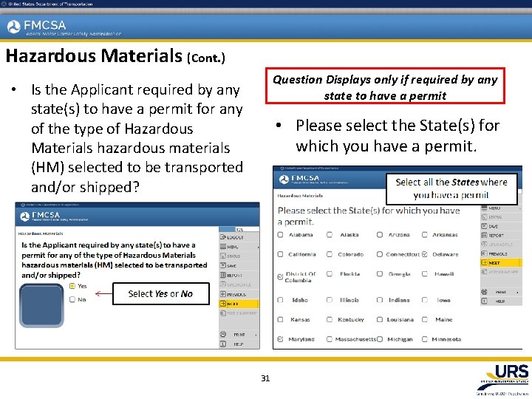This screenshot has width=532, height=399.
Task: Go back with Previous icon in the Yes/No panel
Action: [x=223, y=294]
